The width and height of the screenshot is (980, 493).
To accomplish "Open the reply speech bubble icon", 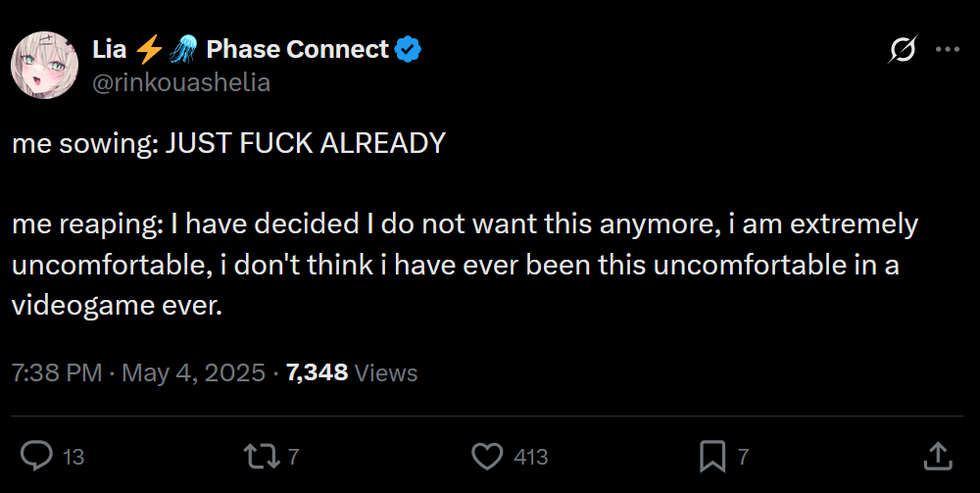I will point(36,456).
